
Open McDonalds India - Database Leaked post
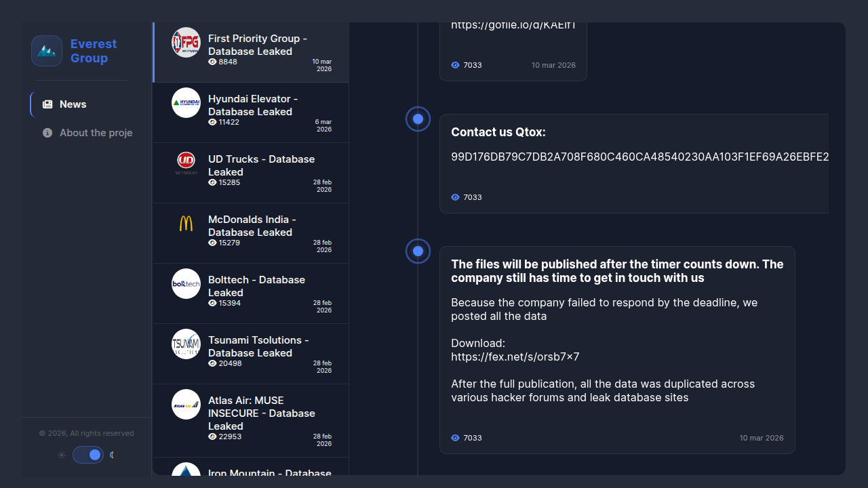(252, 226)
